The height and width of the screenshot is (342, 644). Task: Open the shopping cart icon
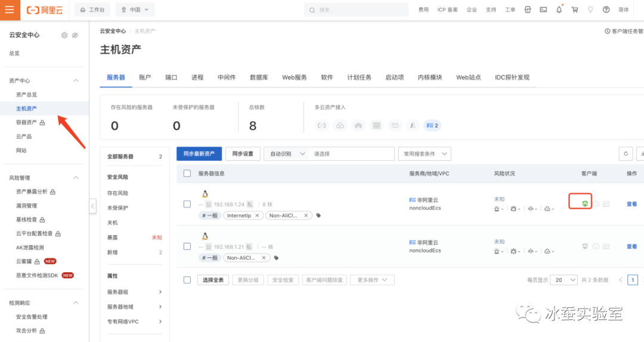coord(575,10)
